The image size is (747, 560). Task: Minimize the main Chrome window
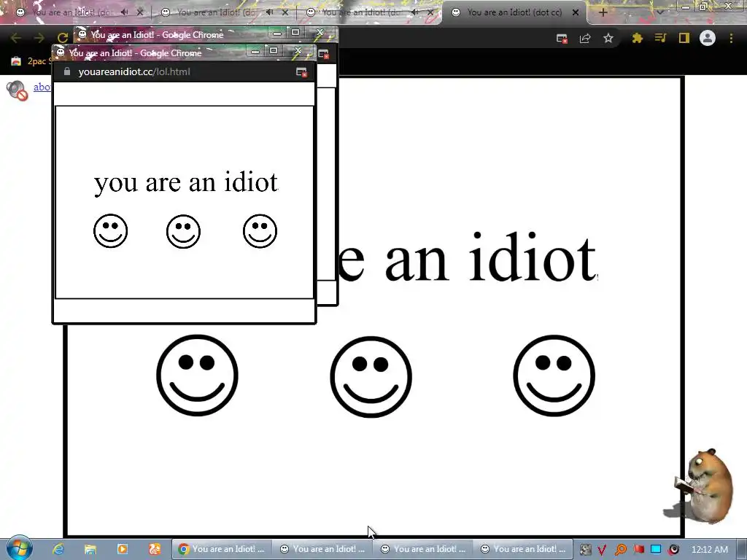tap(686, 6)
